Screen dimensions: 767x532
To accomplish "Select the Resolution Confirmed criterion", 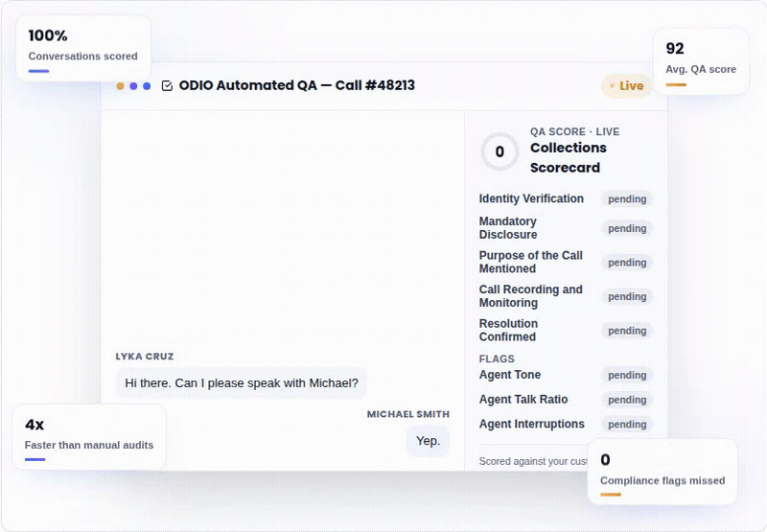I will 508,330.
